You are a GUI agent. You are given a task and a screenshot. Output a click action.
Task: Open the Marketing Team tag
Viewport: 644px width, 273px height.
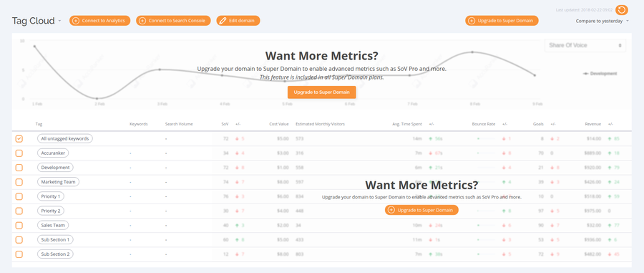[58, 182]
